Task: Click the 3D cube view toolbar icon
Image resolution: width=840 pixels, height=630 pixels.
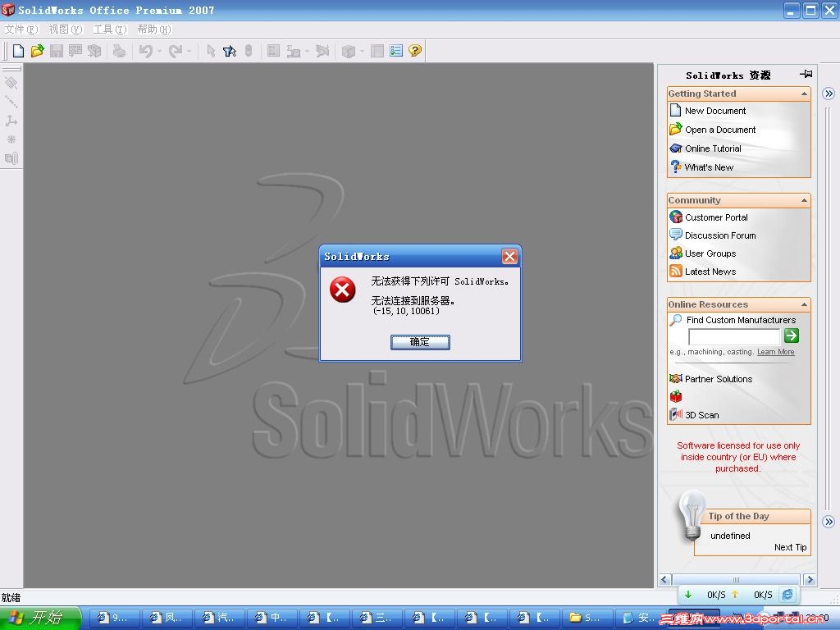Action: coord(348,51)
